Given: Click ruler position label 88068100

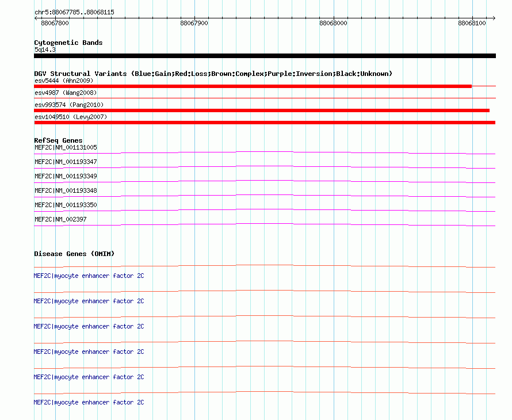Looking at the screenshot, I should pos(472,23).
